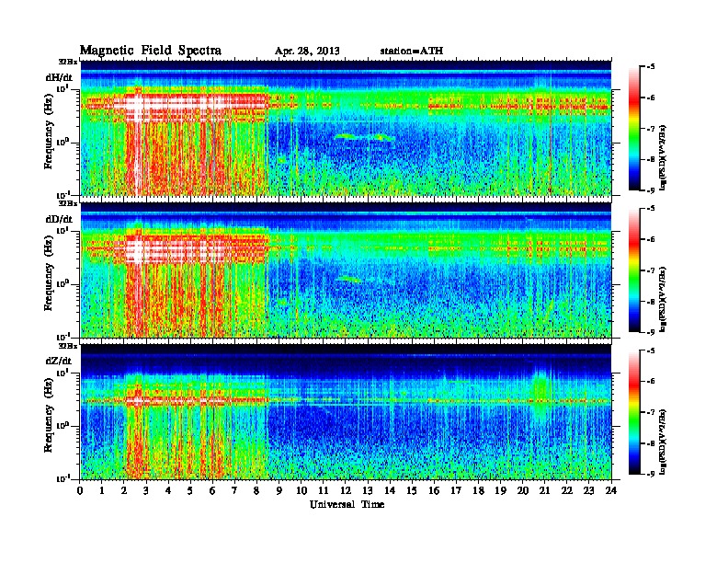728x563 pixels.
Task: Click inside the dH/dt spectrogram panel
Action: pyautogui.click(x=346, y=128)
